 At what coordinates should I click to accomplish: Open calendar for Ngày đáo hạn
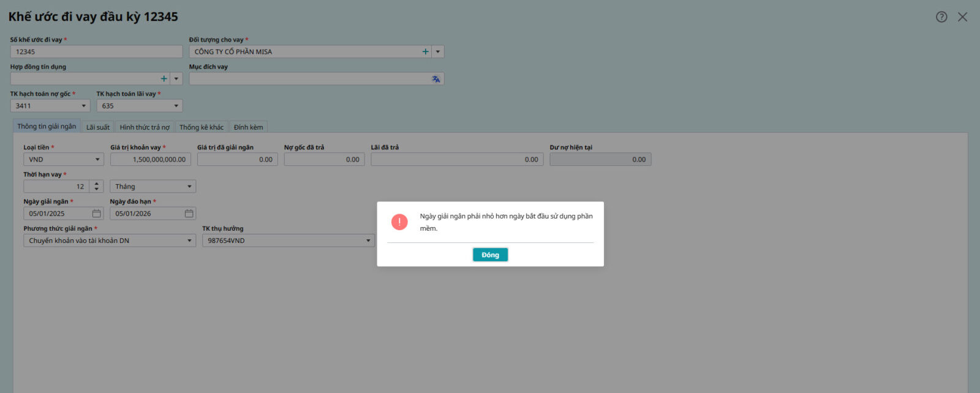(189, 214)
